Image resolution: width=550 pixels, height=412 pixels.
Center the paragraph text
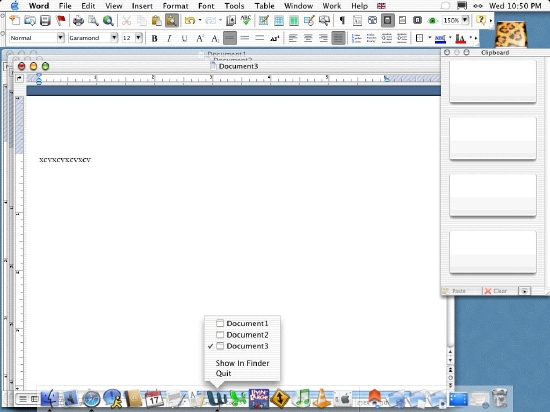(308, 38)
